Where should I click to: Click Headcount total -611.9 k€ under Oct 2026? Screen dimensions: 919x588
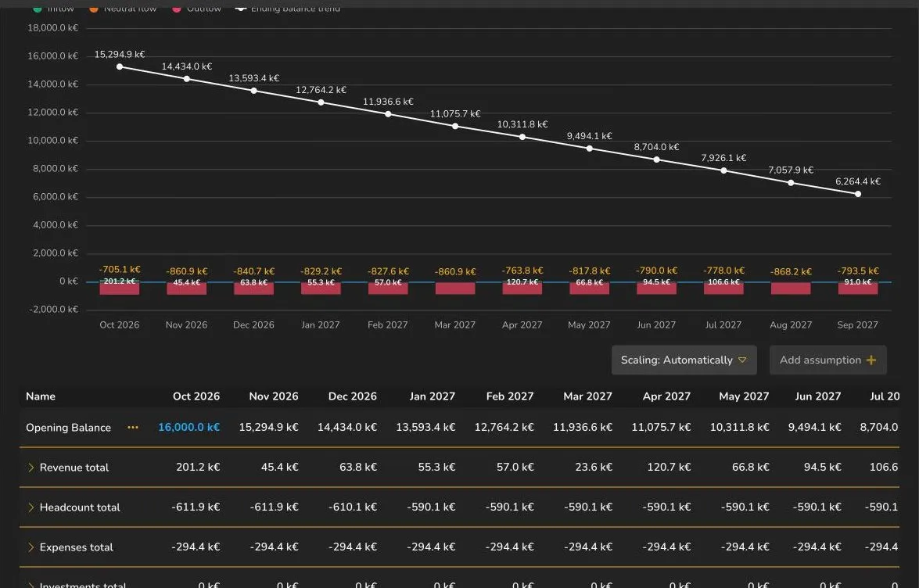click(x=196, y=507)
